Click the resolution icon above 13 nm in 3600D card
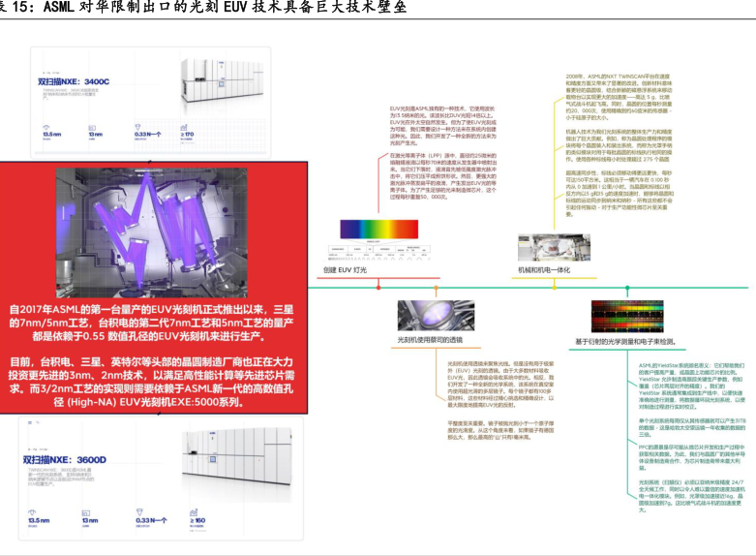The image size is (756, 556). tap(86, 513)
